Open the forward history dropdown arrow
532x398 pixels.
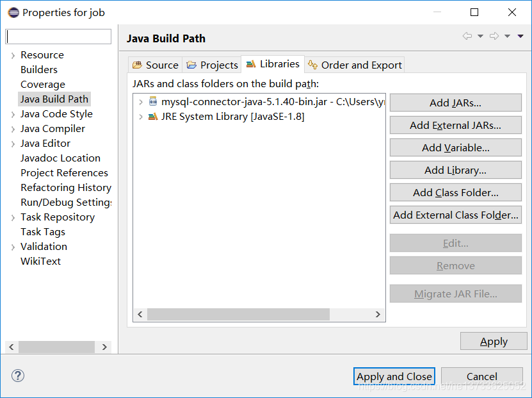coord(507,36)
